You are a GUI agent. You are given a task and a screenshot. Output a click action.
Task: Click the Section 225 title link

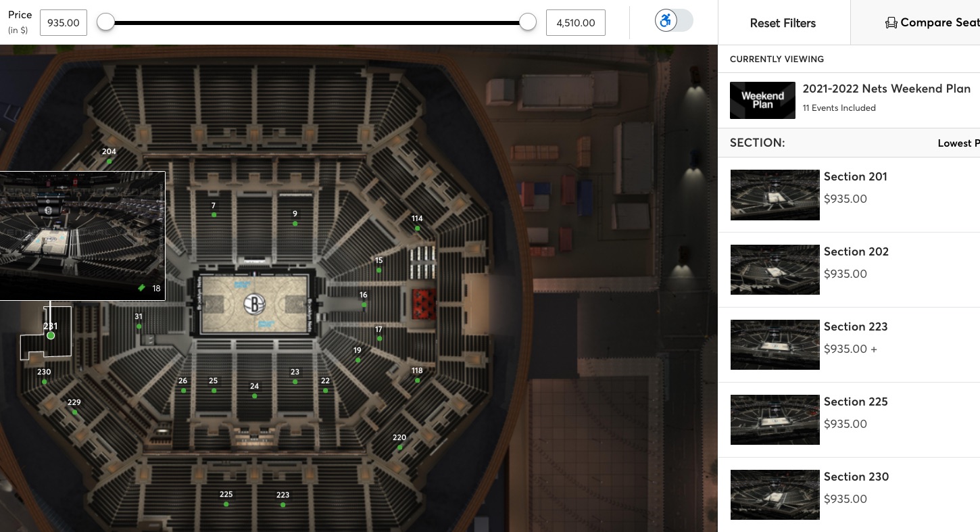[856, 402]
